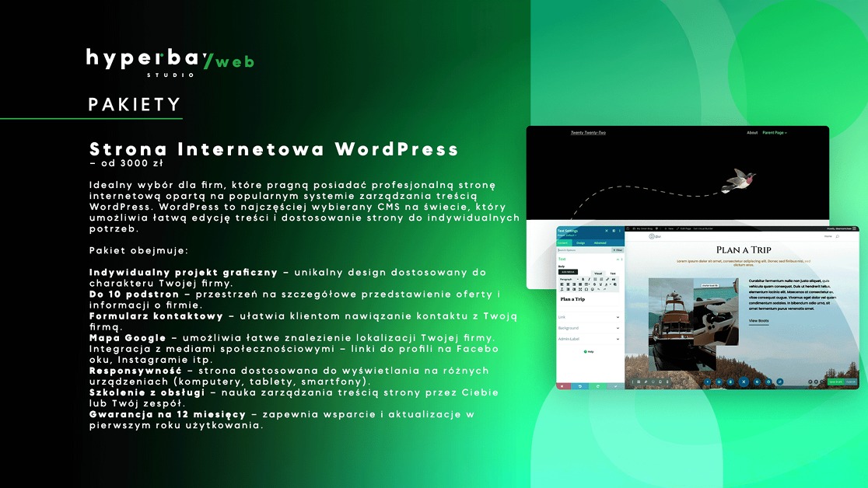This screenshot has height=488, width=868.
Task: Switch to the Text editing tab
Action: pos(613,273)
